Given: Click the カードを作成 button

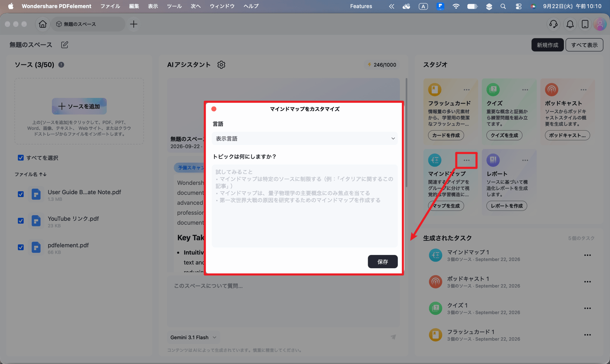Looking at the screenshot, I should click(446, 135).
